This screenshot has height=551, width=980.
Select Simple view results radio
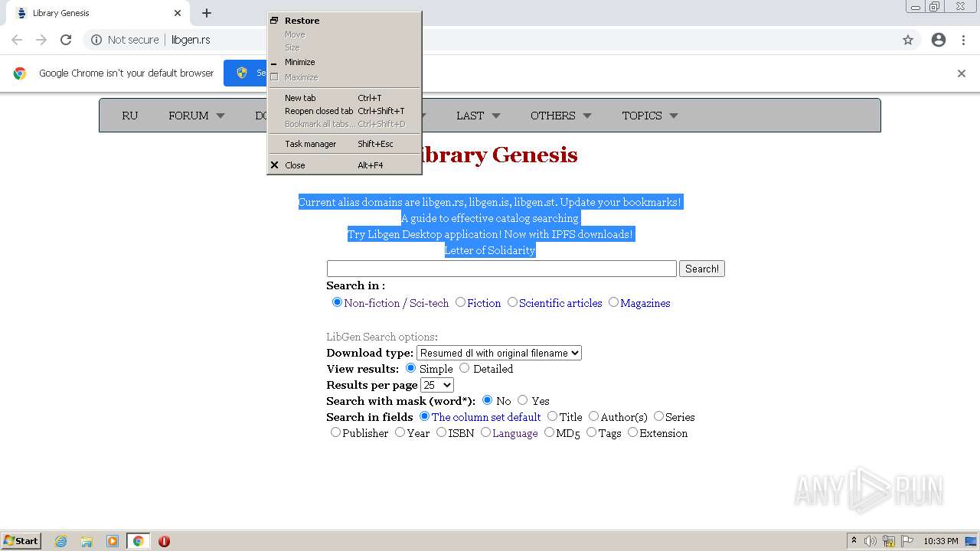tap(410, 368)
